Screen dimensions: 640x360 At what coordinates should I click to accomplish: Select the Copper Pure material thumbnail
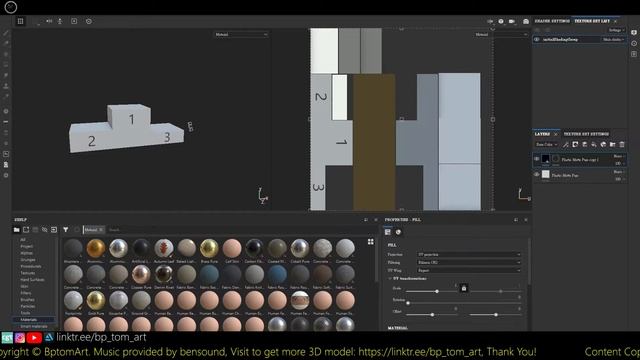tap(141, 274)
